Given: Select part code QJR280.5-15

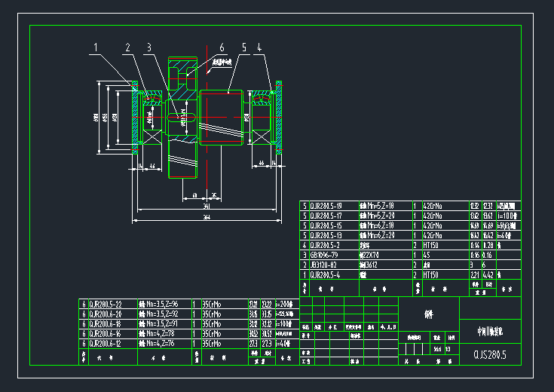Looking at the screenshot, I should (x=326, y=225).
